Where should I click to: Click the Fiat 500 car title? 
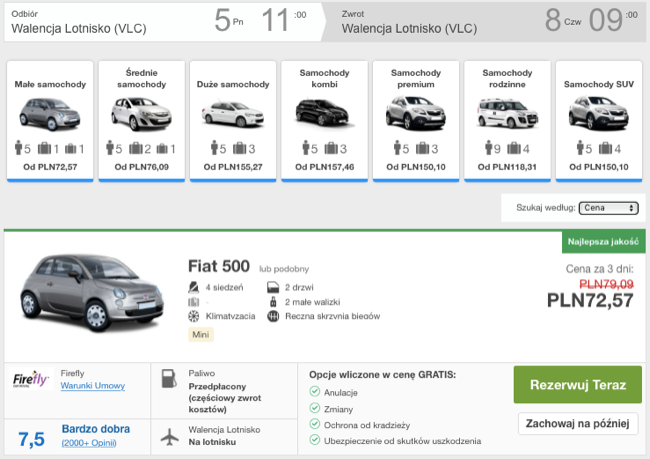(x=219, y=266)
